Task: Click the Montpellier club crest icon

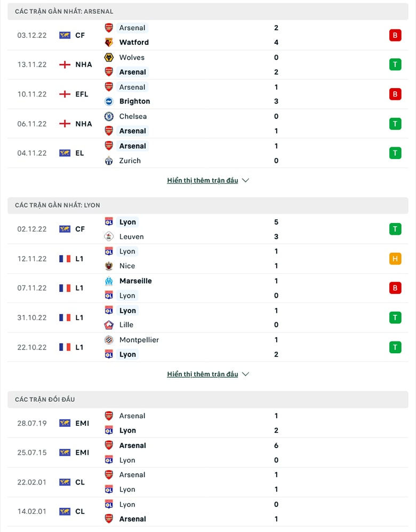Action: point(109,340)
